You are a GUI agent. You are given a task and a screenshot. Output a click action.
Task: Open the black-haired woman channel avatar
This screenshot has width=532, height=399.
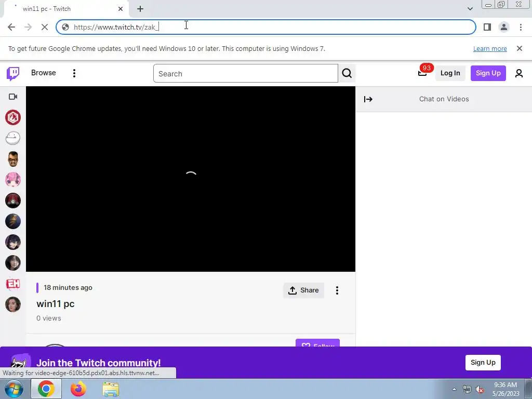click(13, 263)
